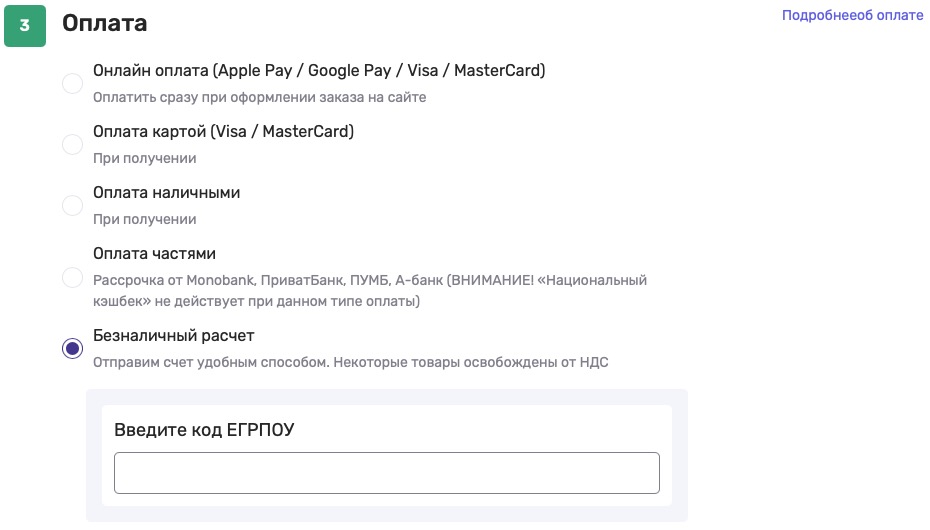Select the online payment radio button

tap(72, 84)
